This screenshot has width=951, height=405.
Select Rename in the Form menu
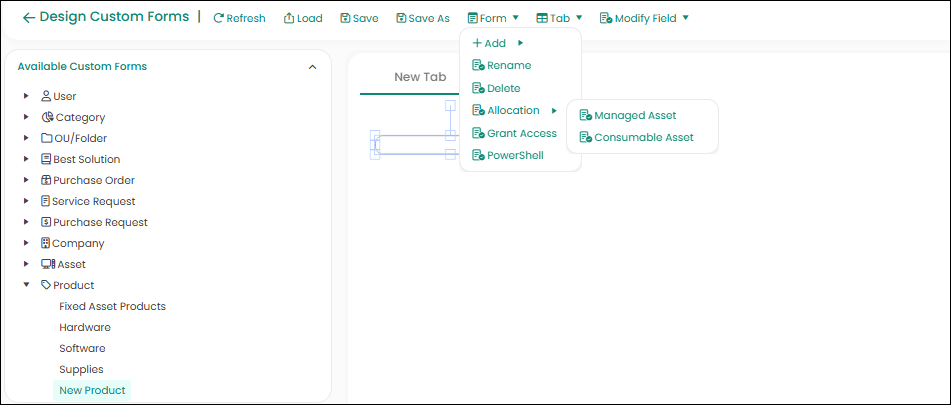click(x=508, y=65)
